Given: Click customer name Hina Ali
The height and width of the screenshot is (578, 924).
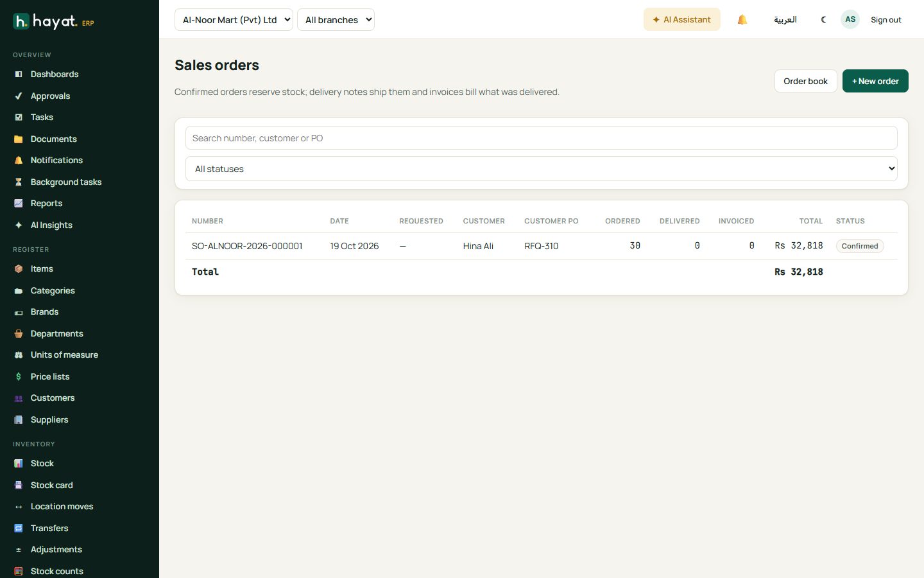Looking at the screenshot, I should [478, 246].
